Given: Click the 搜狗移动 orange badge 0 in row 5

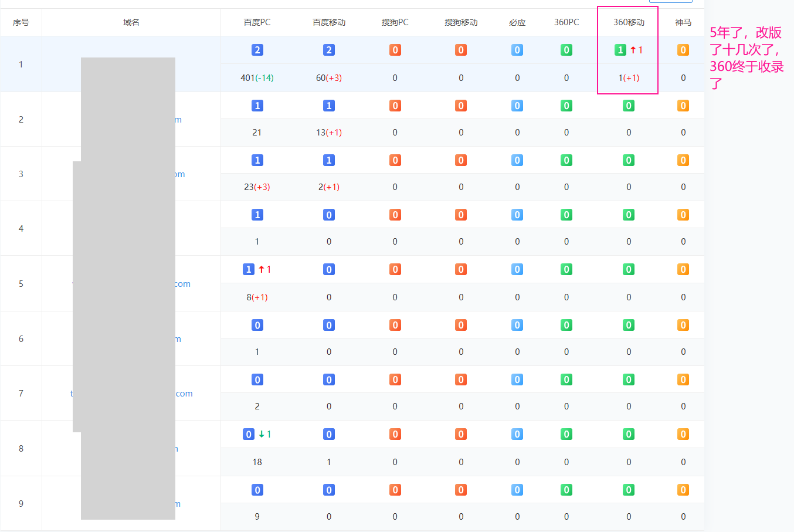Looking at the screenshot, I should click(461, 269).
